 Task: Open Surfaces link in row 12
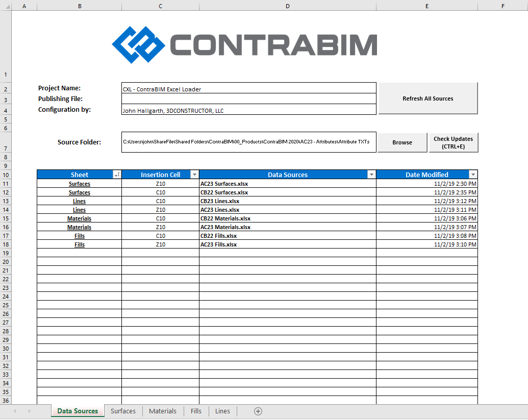click(x=80, y=193)
